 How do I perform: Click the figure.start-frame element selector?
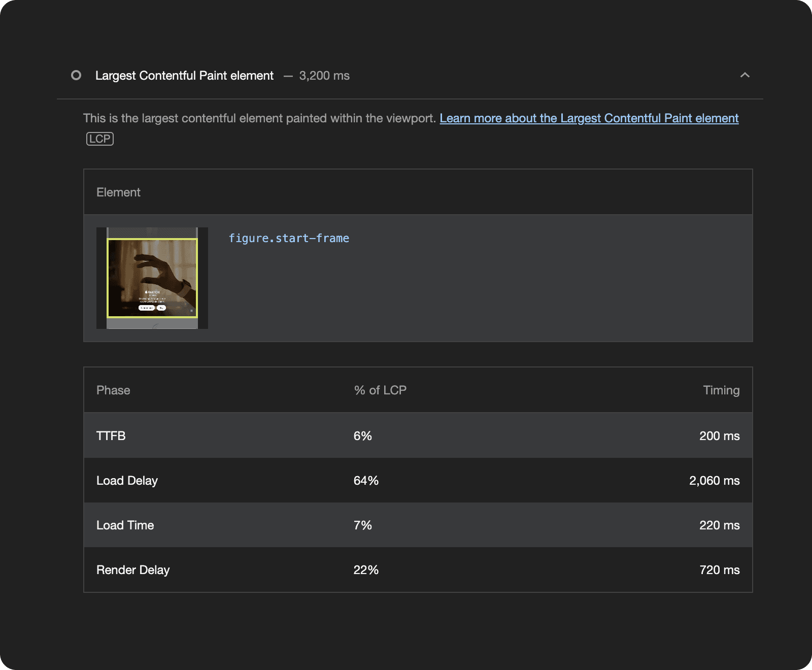click(289, 239)
